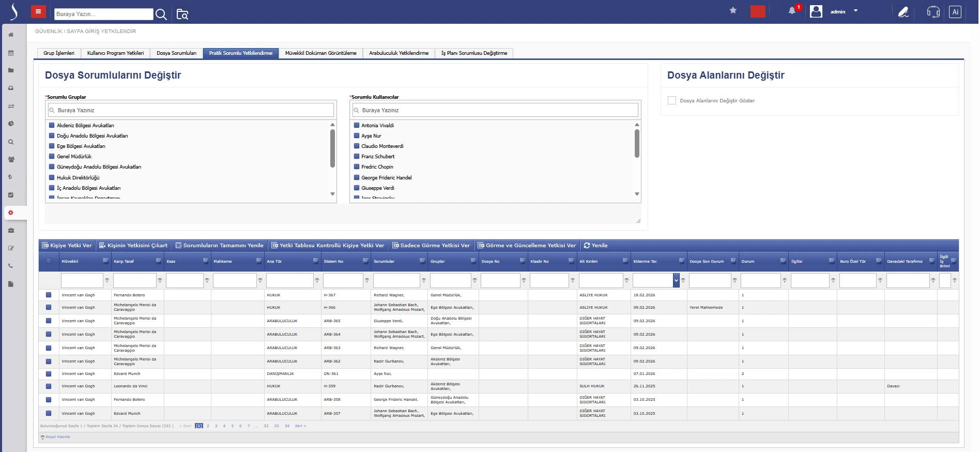980x452 pixels.
Task: Click the home icon in sidebar
Action: [x=11, y=35]
